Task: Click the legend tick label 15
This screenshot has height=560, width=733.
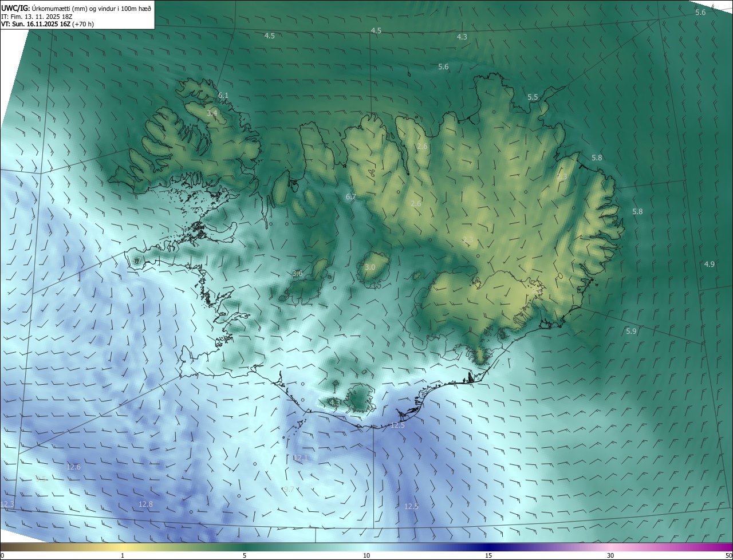Action: pos(488,556)
